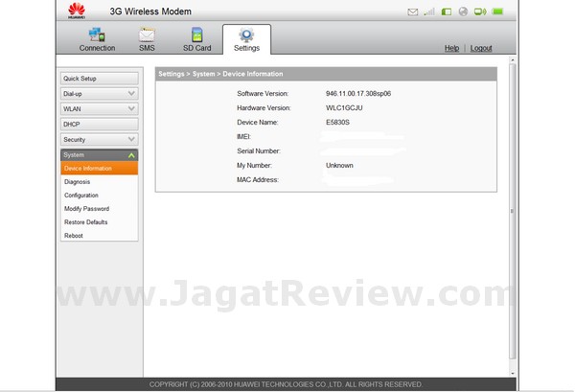
Task: Click the green WLAN status icon
Action: click(x=480, y=12)
